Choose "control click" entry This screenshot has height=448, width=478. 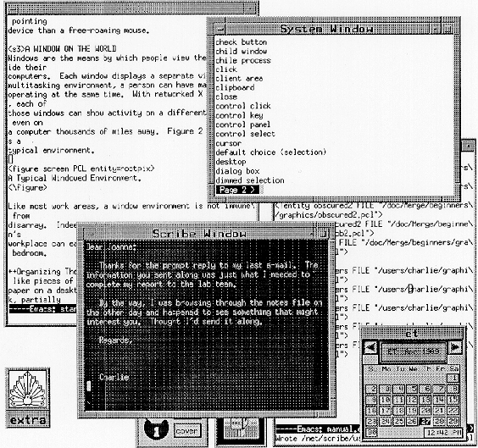point(243,106)
